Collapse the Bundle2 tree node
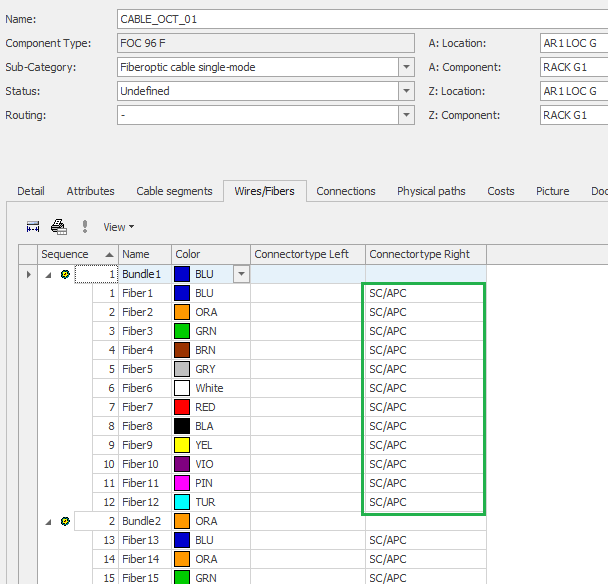 point(48,522)
